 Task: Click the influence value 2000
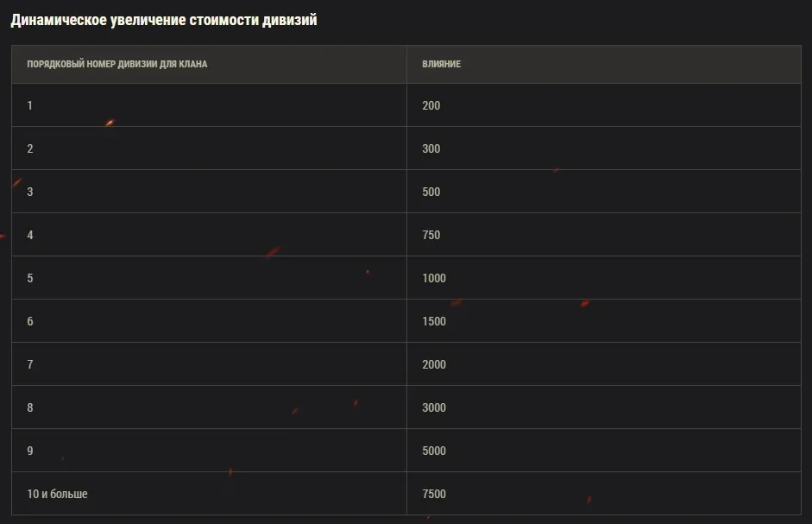(434, 364)
